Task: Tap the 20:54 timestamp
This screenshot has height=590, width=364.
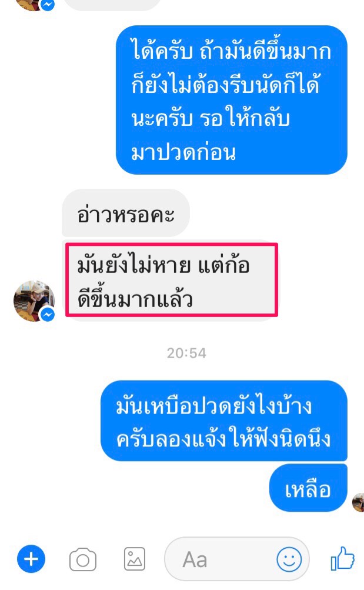Action: coord(186,353)
